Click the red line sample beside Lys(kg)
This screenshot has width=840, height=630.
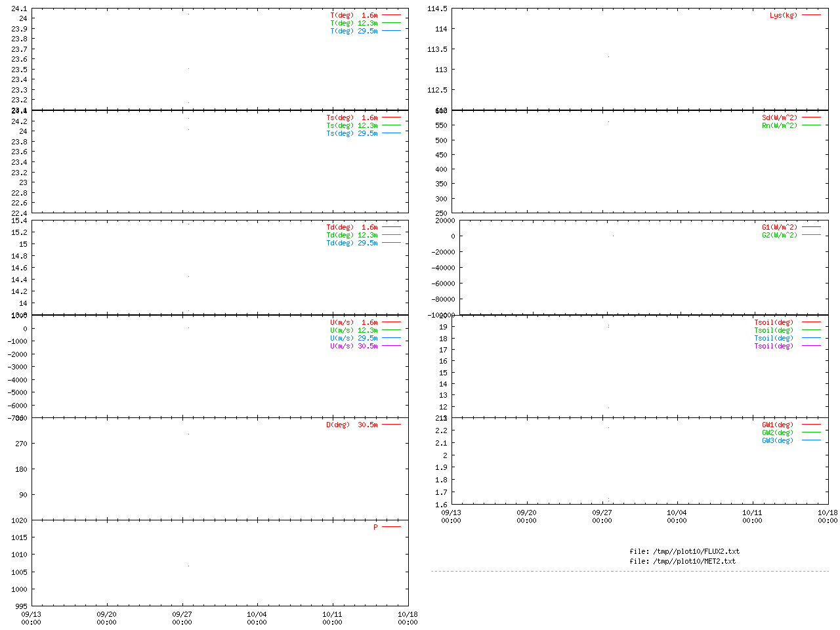pos(811,15)
